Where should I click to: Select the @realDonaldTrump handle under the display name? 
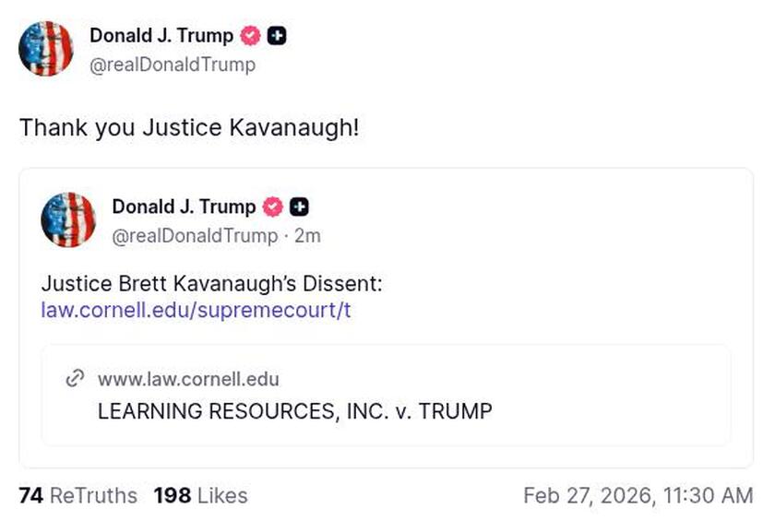[172, 65]
